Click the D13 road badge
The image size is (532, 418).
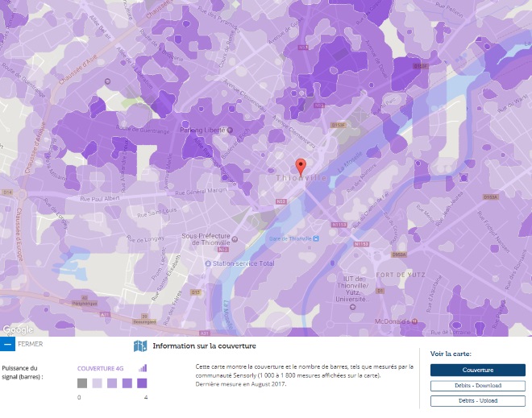[x=196, y=292]
